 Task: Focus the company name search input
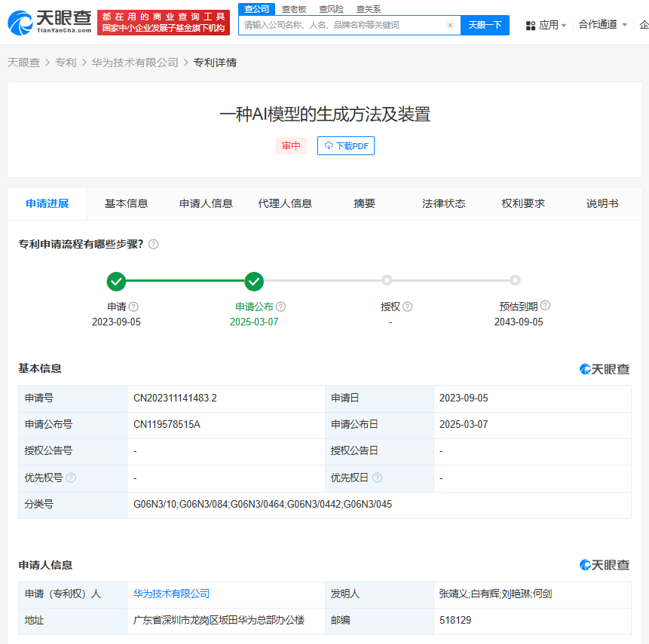pyautogui.click(x=344, y=25)
